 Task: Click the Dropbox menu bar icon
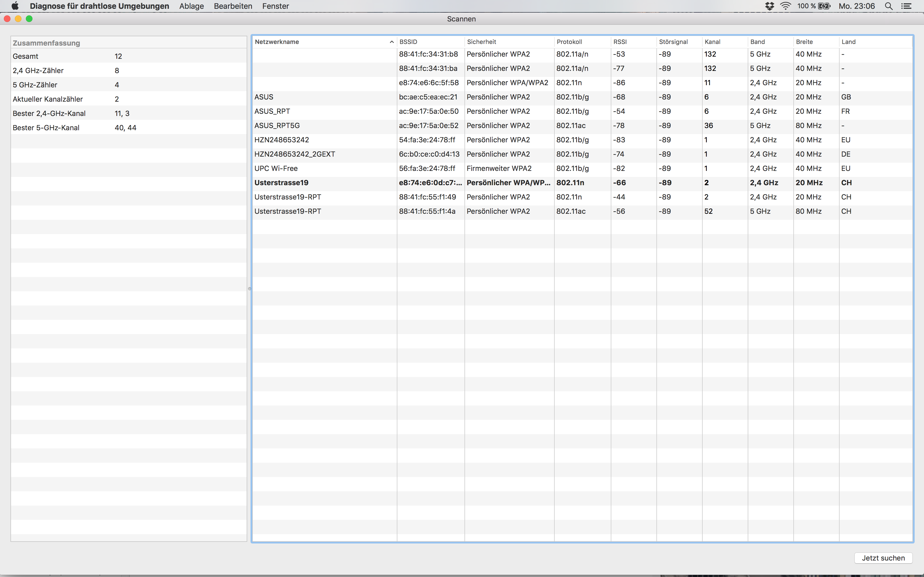(769, 6)
